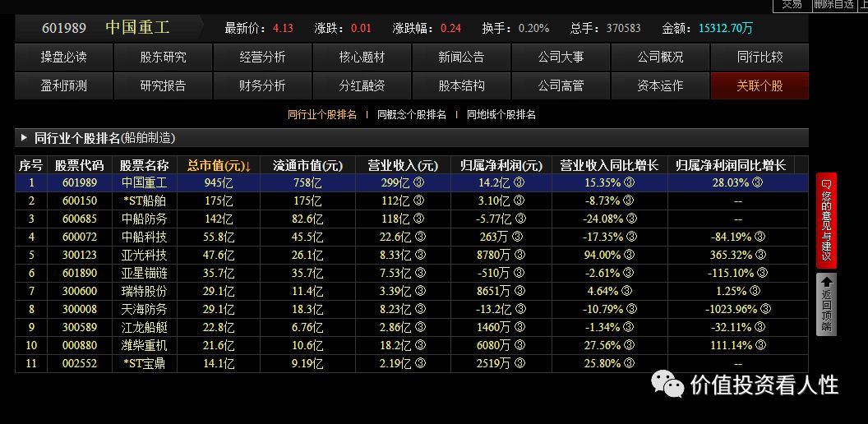Click the ③ icon beside -5.77亿 profit
The width and height of the screenshot is (868, 424).
click(x=523, y=219)
